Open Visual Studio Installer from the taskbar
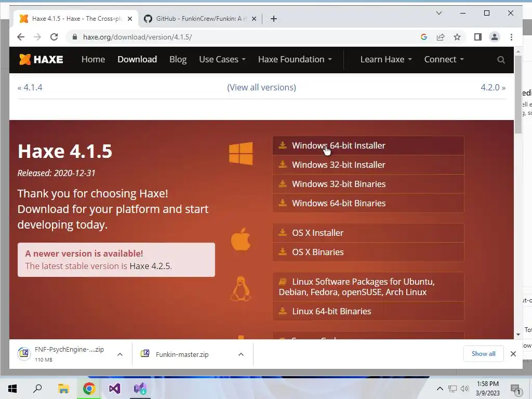The width and height of the screenshot is (532, 399). tap(140, 389)
